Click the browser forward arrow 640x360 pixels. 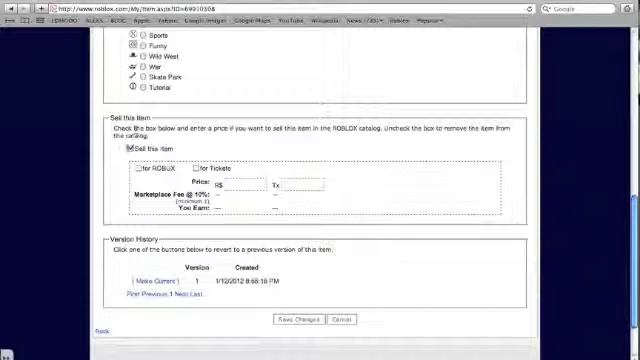[24, 9]
